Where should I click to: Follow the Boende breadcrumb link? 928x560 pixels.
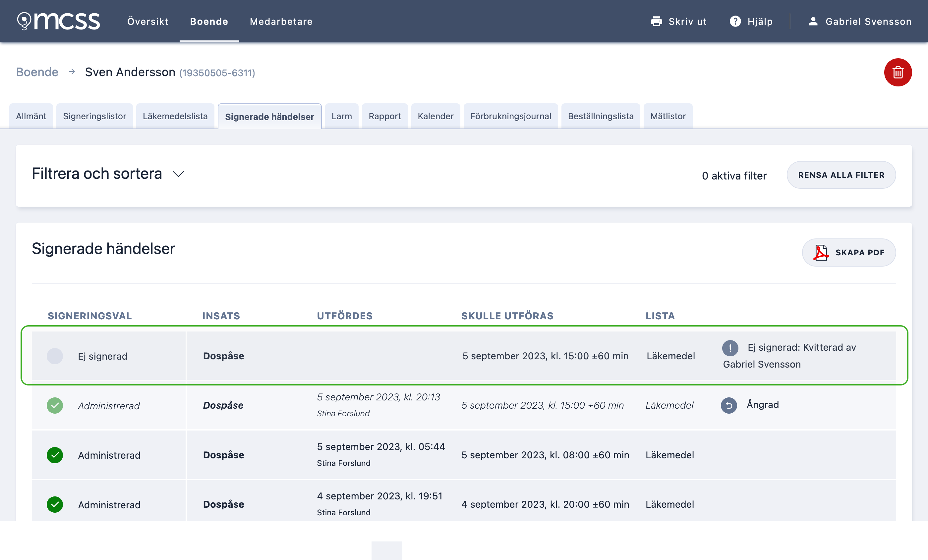(36, 72)
